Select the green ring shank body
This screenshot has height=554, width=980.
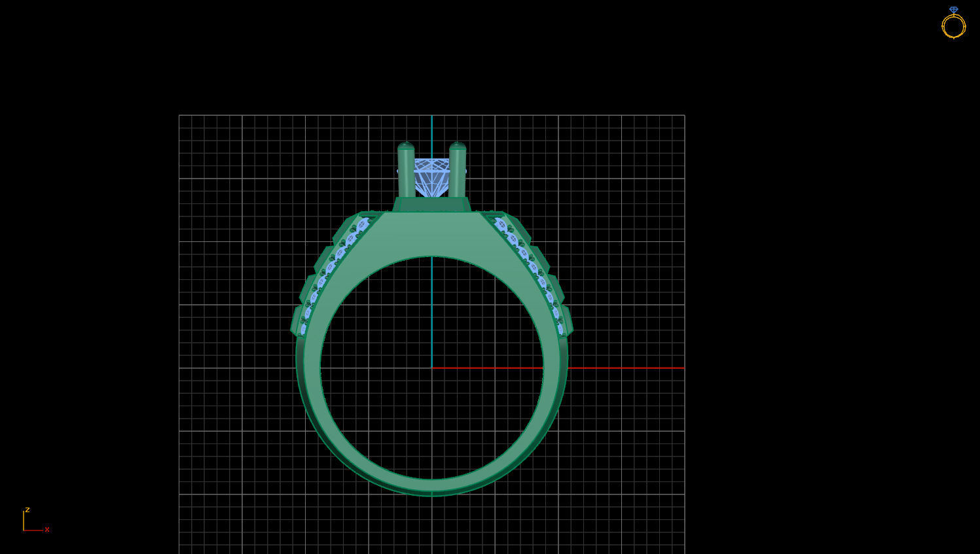coord(431,484)
